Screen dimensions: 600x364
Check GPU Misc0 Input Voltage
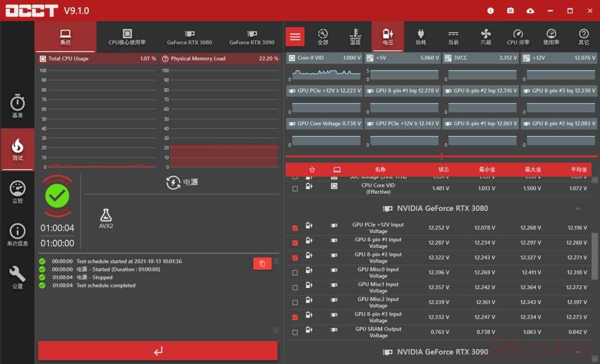coord(294,272)
